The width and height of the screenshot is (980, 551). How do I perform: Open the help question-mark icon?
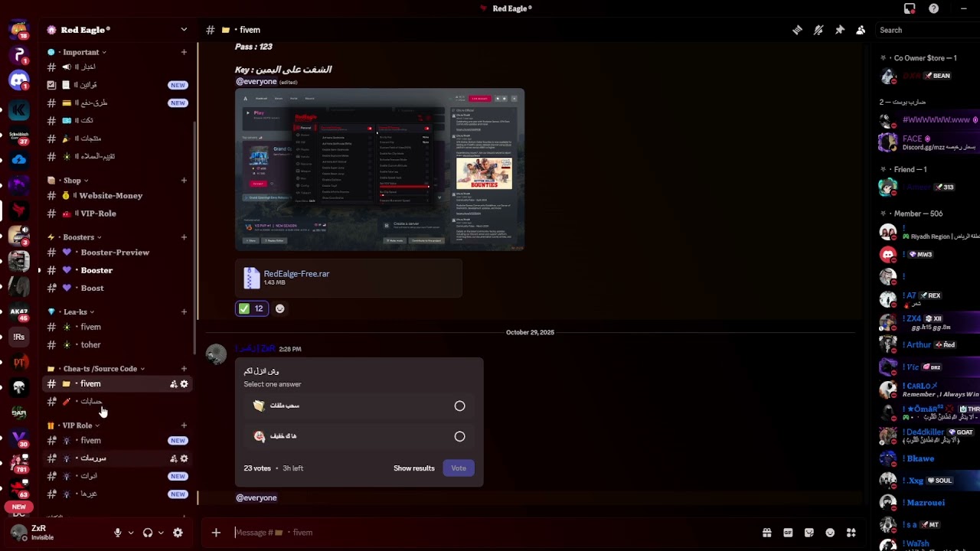pyautogui.click(x=933, y=8)
